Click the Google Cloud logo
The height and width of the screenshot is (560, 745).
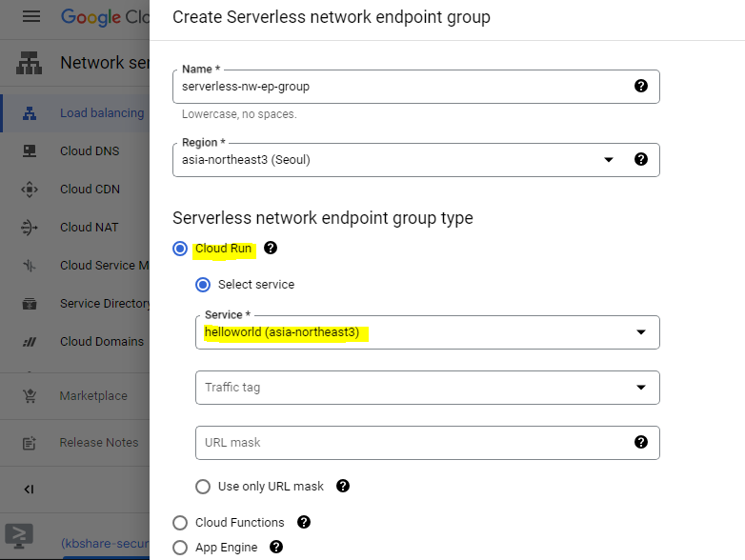pyautogui.click(x=105, y=17)
